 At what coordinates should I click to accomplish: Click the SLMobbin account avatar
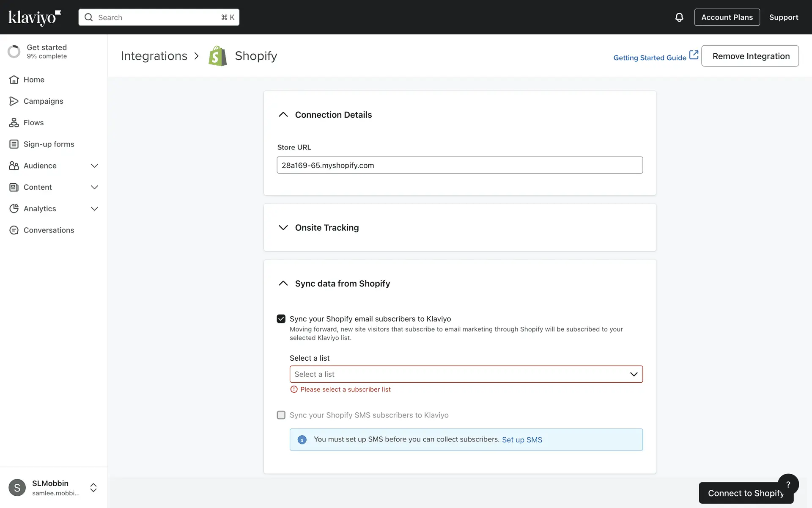pyautogui.click(x=17, y=488)
